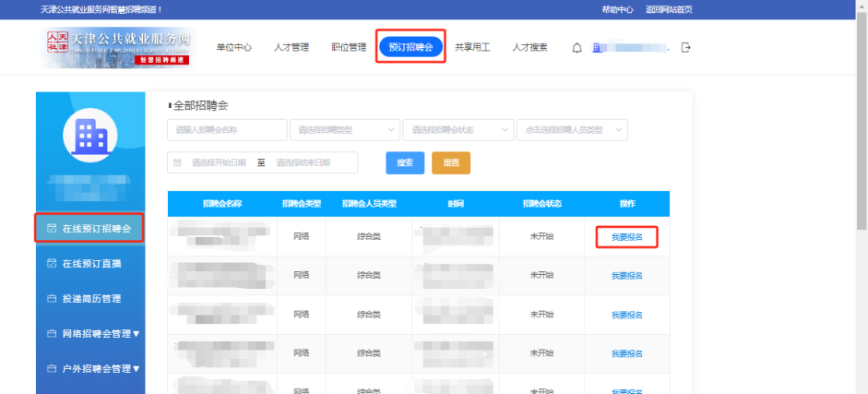Open the 点击选择招聘人员类型 dropdown

(x=572, y=130)
